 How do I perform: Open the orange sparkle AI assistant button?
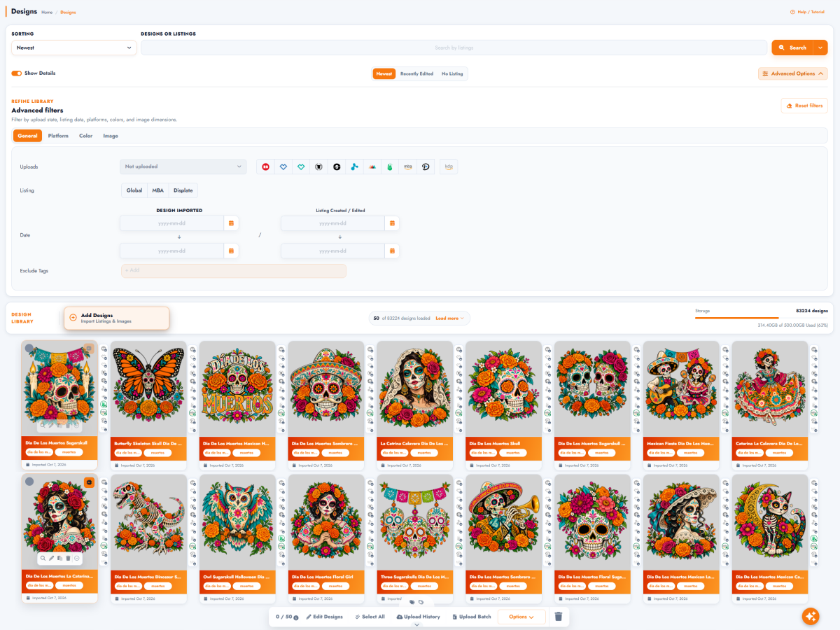[811, 616]
